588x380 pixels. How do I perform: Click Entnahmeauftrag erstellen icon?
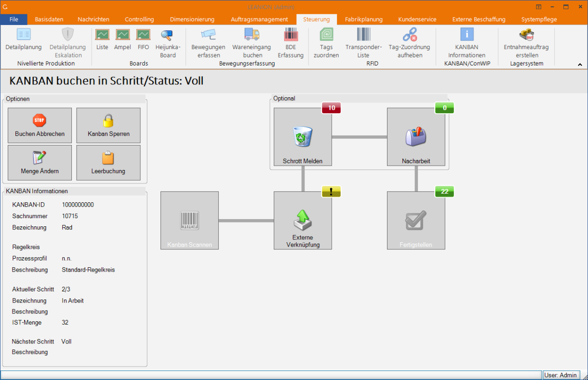point(526,35)
